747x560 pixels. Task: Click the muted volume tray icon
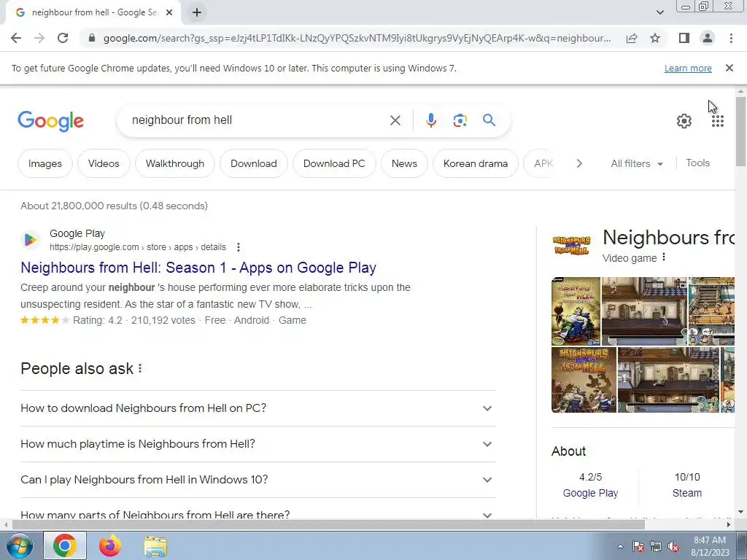click(x=673, y=547)
